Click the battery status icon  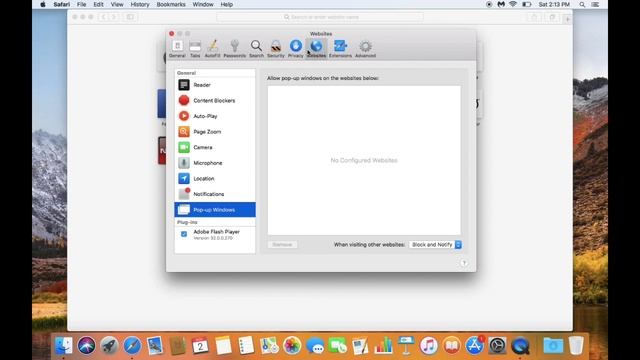click(527, 4)
